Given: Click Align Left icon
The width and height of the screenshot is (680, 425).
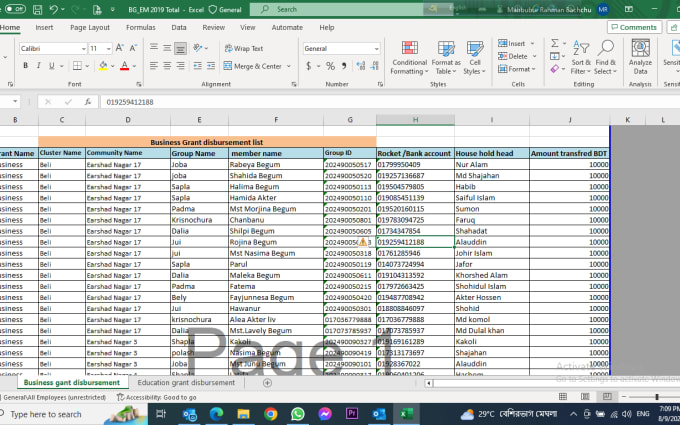Looking at the screenshot, I should click(154, 66).
